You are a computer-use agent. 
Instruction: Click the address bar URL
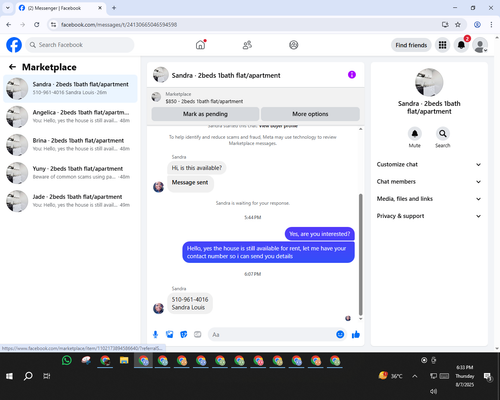[119, 25]
